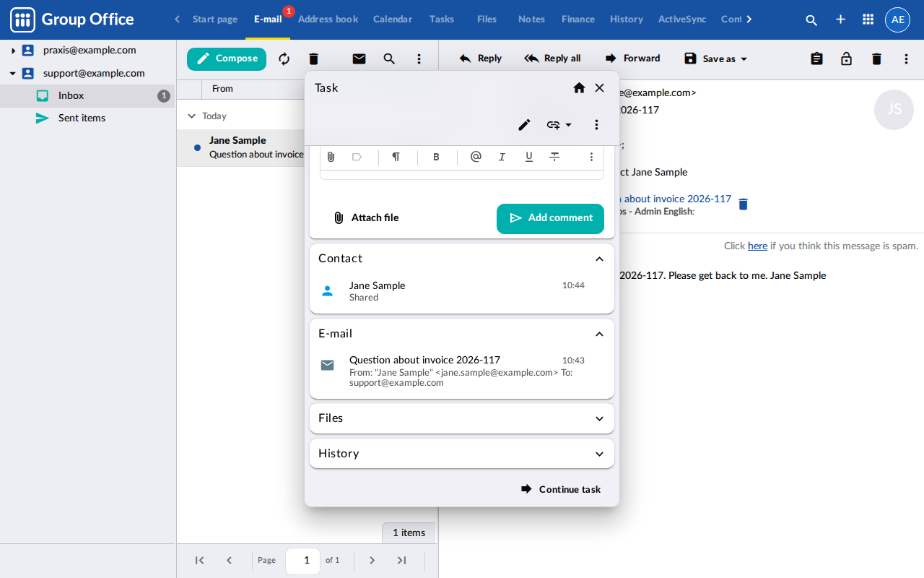Open the Save as dropdown
This screenshot has height=578, width=924.
[x=715, y=59]
